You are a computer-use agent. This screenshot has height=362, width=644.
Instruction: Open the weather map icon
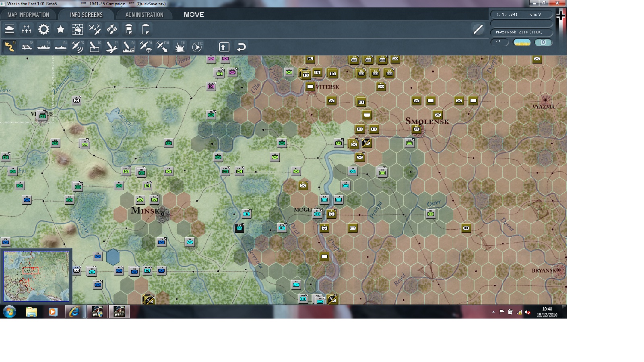(77, 29)
